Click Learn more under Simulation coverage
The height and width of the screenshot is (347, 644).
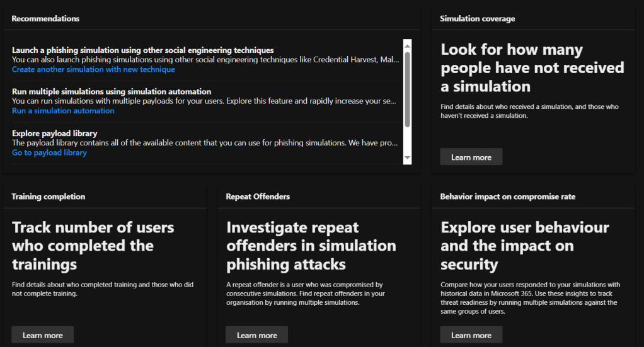tap(471, 157)
